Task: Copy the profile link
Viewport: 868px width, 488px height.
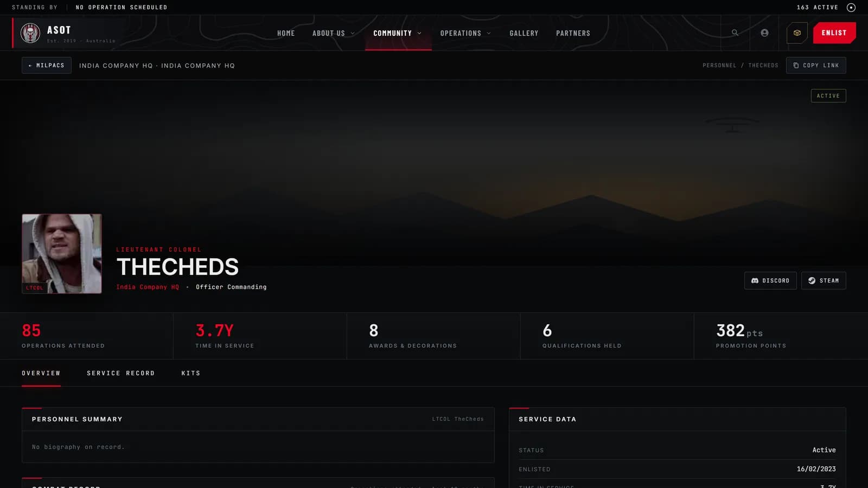Action: [816, 65]
